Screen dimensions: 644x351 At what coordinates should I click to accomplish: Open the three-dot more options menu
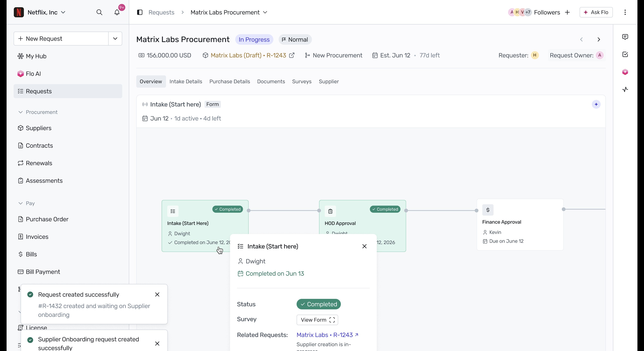[625, 12]
